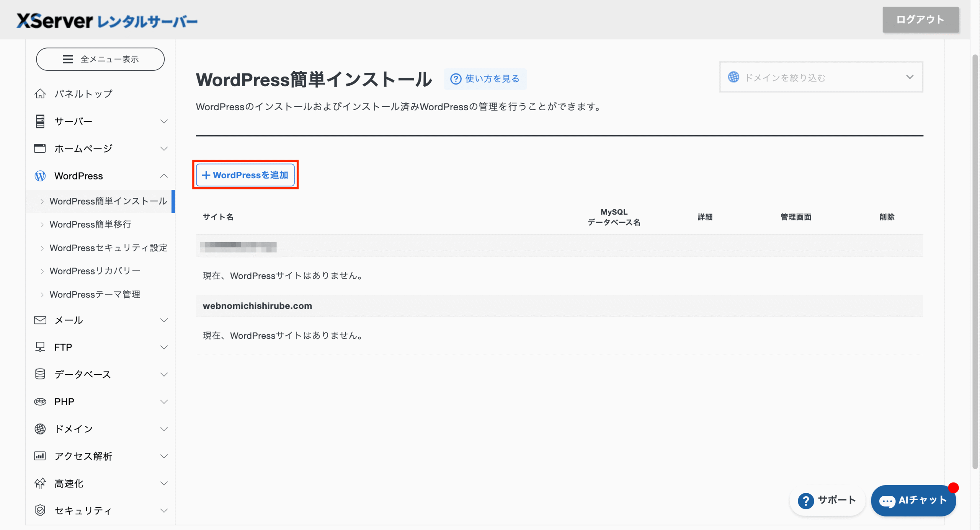This screenshot has height=530, width=980.
Task: Click the home icon beside パネルトップ
Action: point(40,94)
